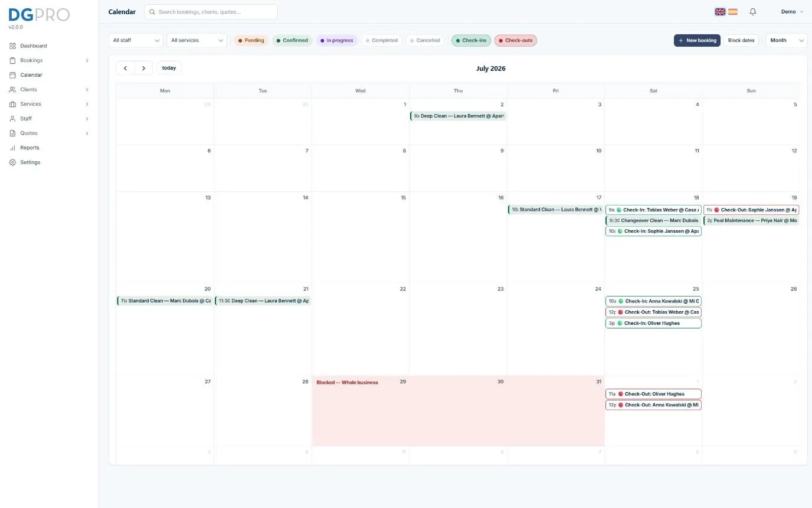Screen dimensions: 812x508
Task: Go to next month with right arrow
Action: point(143,68)
